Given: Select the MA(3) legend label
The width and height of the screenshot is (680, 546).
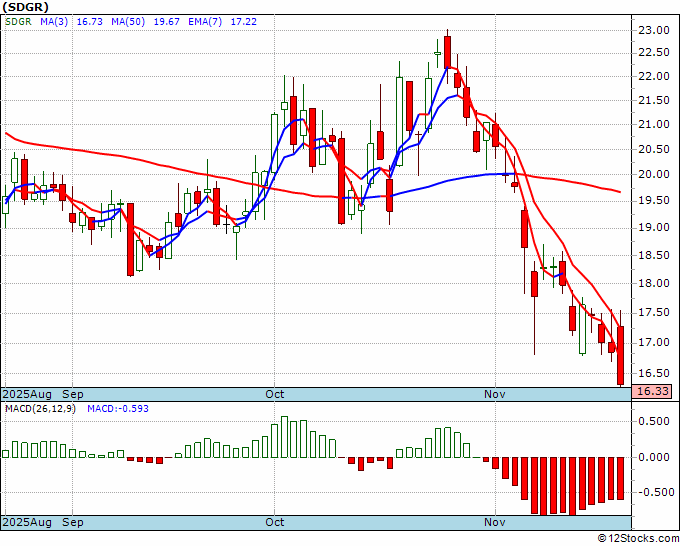Looking at the screenshot, I should click(54, 21).
